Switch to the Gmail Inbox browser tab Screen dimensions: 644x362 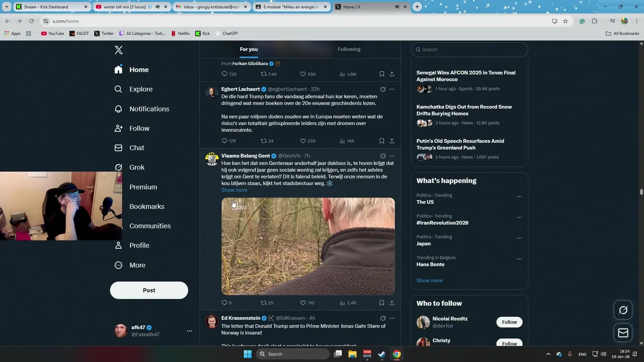[x=211, y=7]
